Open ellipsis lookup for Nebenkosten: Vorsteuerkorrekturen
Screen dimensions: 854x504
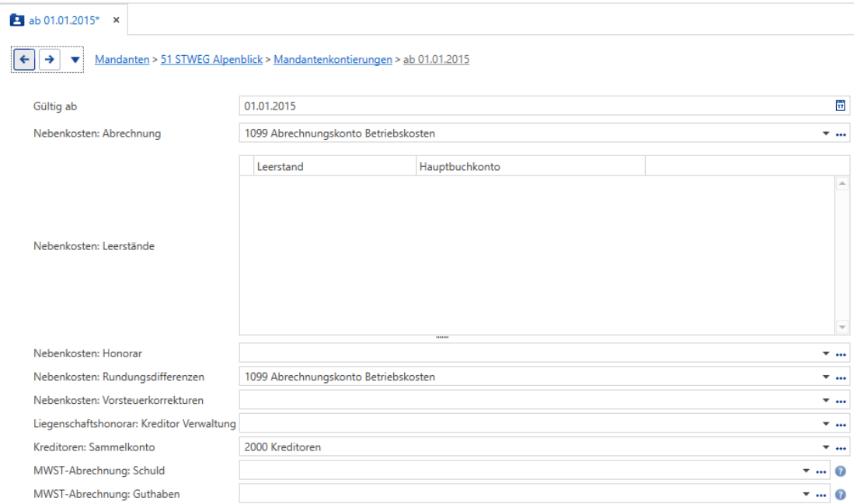tap(841, 401)
